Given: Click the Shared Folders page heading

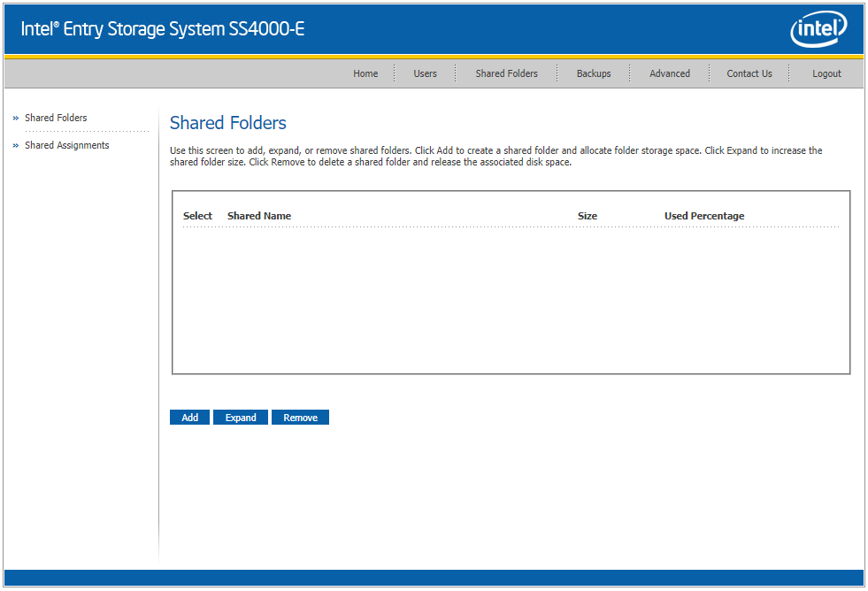Looking at the screenshot, I should (228, 123).
